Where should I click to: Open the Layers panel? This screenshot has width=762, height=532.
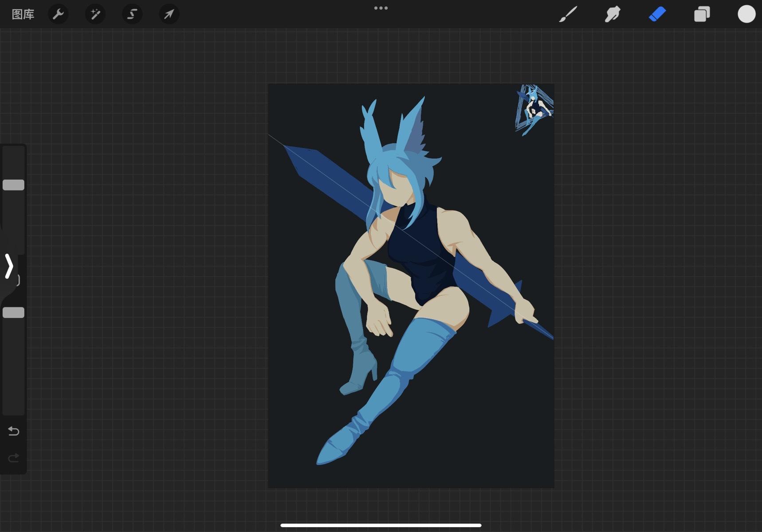pyautogui.click(x=702, y=14)
